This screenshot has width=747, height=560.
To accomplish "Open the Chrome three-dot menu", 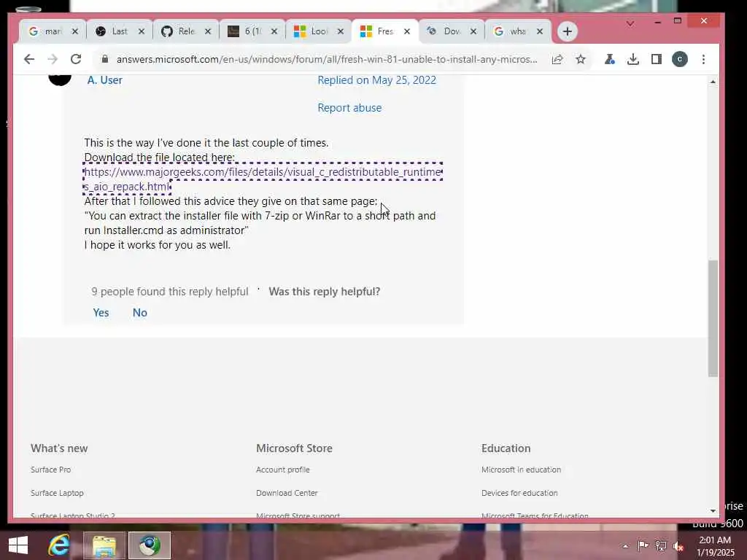I will click(704, 59).
